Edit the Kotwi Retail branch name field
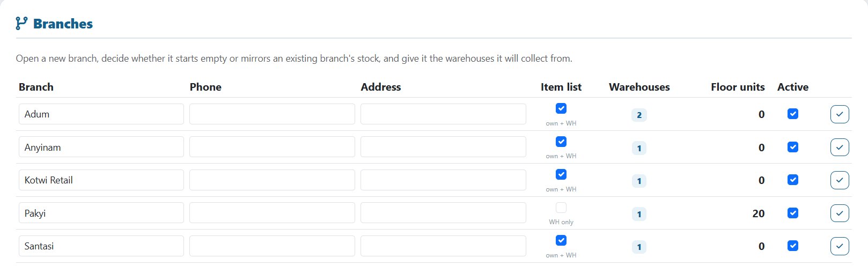Image resolution: width=868 pixels, height=280 pixels. click(101, 180)
